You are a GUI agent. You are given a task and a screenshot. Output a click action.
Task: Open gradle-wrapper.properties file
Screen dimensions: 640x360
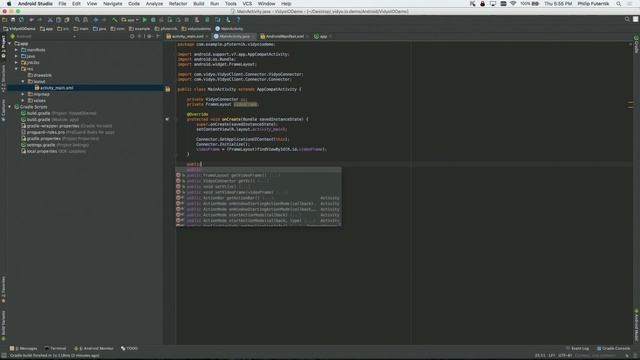point(67,126)
